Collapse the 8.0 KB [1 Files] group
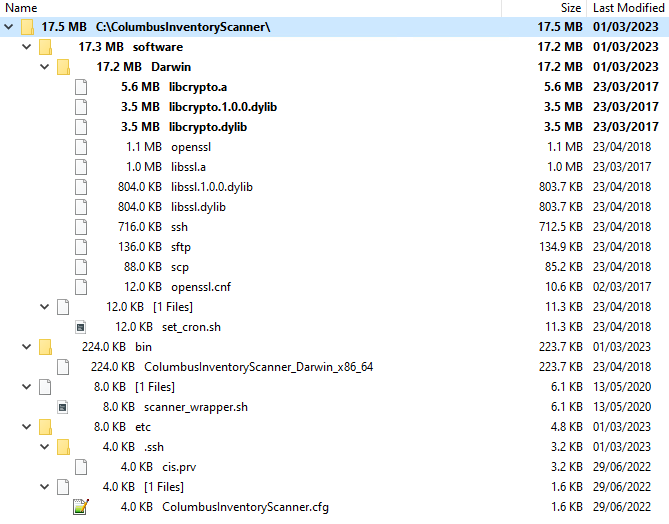Viewport: 669px width, 524px height. [26, 387]
